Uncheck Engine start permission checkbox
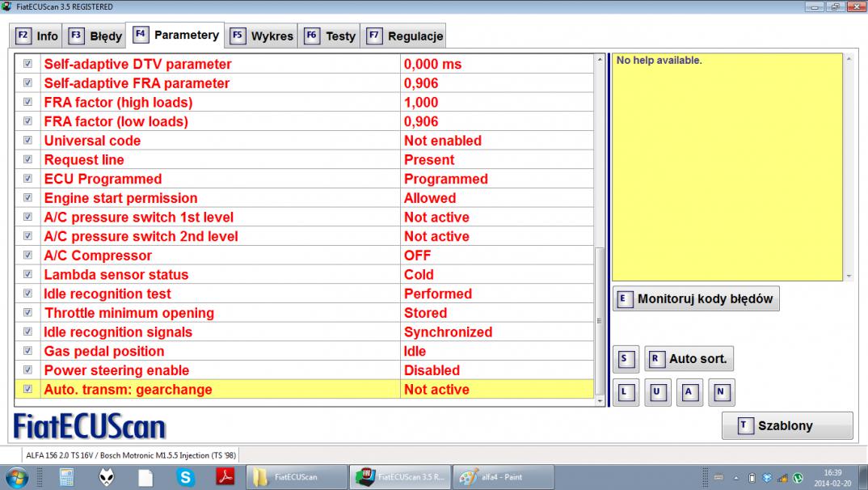The height and width of the screenshot is (490, 868). pos(27,197)
